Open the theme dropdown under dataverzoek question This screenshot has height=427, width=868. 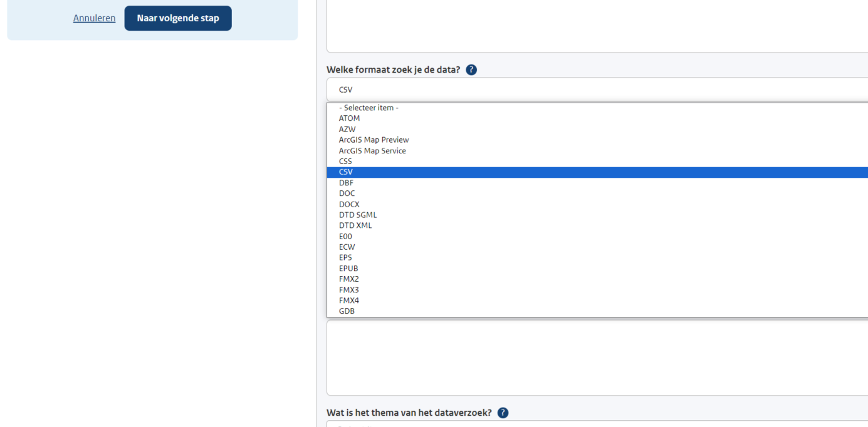597,424
